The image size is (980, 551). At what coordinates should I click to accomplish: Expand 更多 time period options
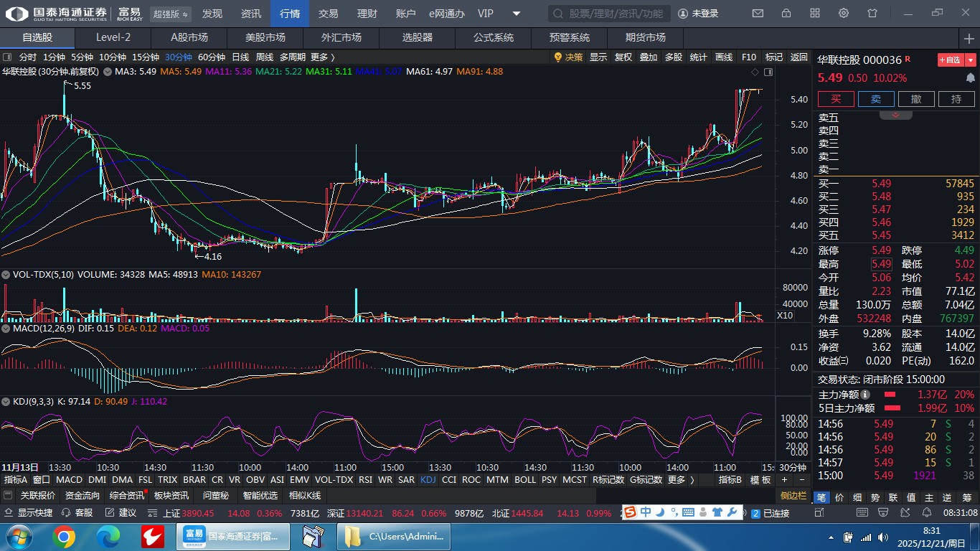(322, 57)
